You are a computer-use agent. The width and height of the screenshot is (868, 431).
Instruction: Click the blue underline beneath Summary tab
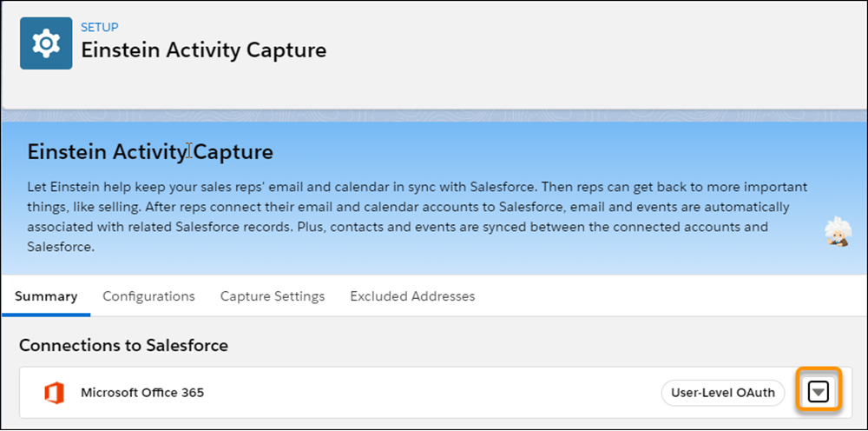[x=46, y=315]
